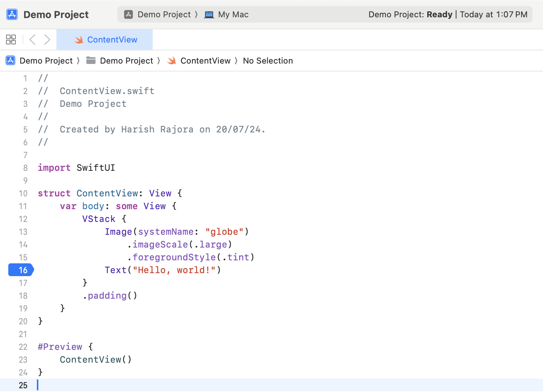The height and width of the screenshot is (392, 543).
Task: Click the My Mac computer icon in toolbar
Action: point(208,14)
